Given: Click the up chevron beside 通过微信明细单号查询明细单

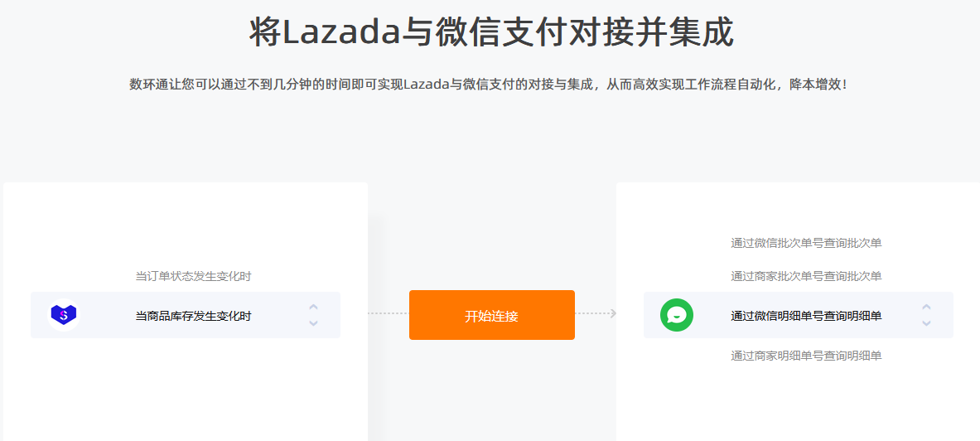Looking at the screenshot, I should [x=926, y=308].
